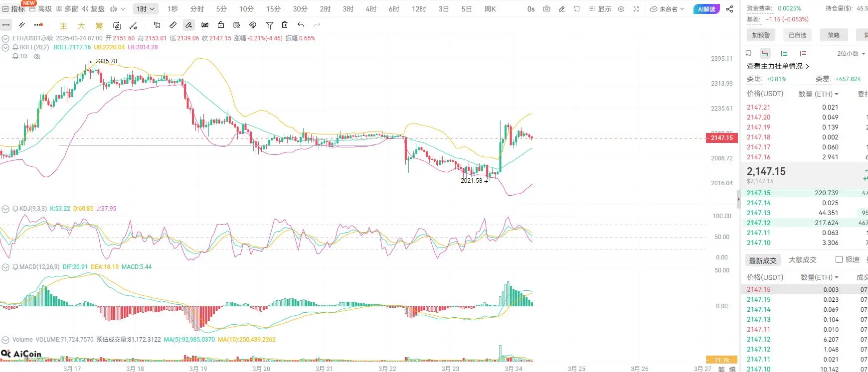This screenshot has height=372, width=868.
Task: Enter fullscreen chart mode
Action: point(636,9)
